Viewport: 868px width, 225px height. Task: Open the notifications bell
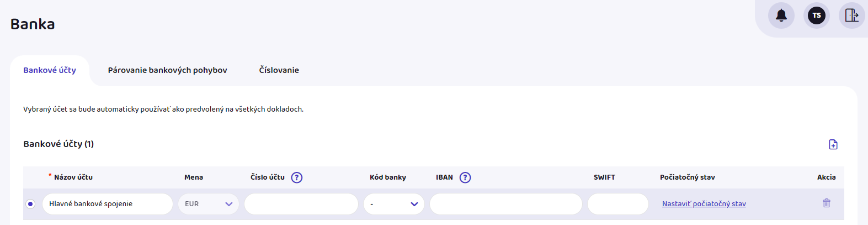[781, 15]
